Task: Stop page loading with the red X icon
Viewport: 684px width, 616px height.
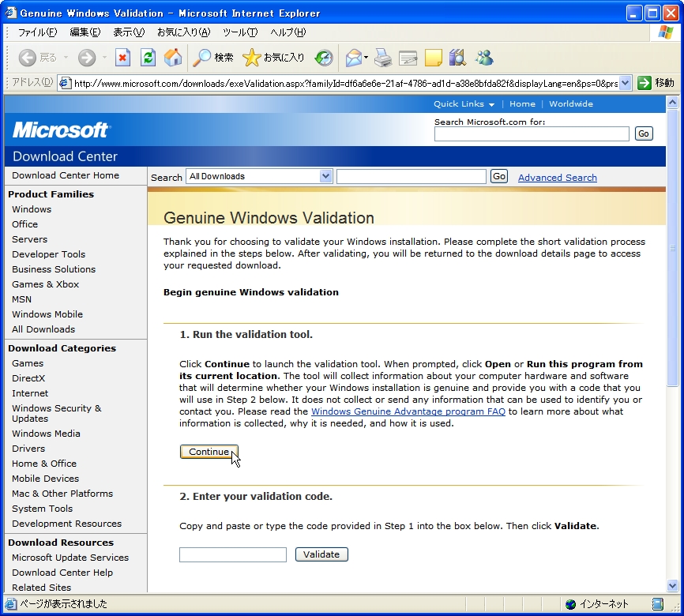Action: pos(122,58)
